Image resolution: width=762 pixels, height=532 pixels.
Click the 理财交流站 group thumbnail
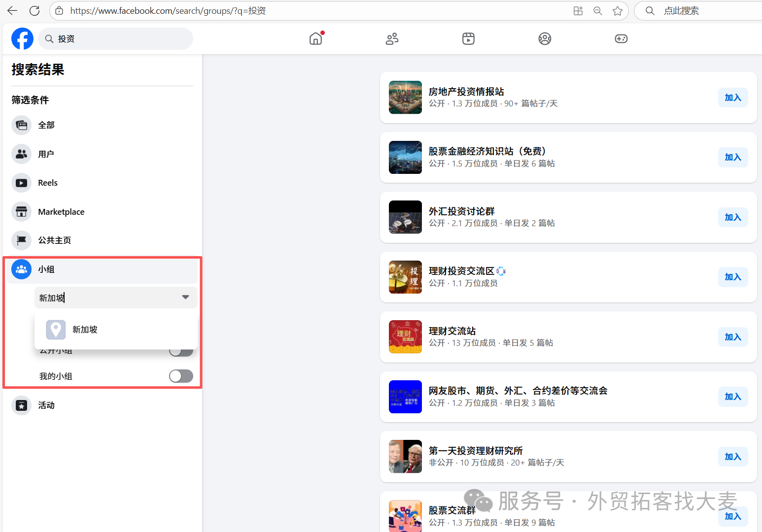[405, 337]
